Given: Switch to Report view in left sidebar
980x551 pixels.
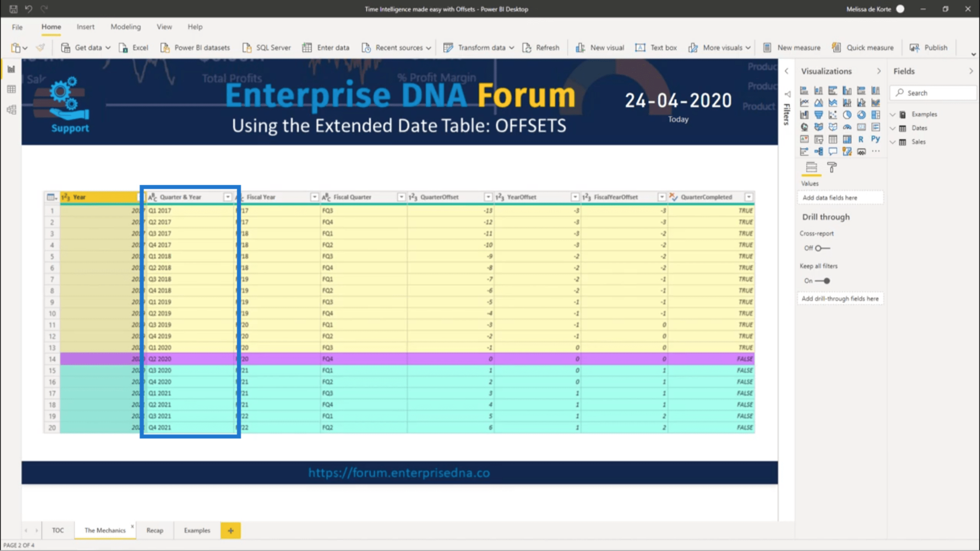Looking at the screenshot, I should pos(11,69).
